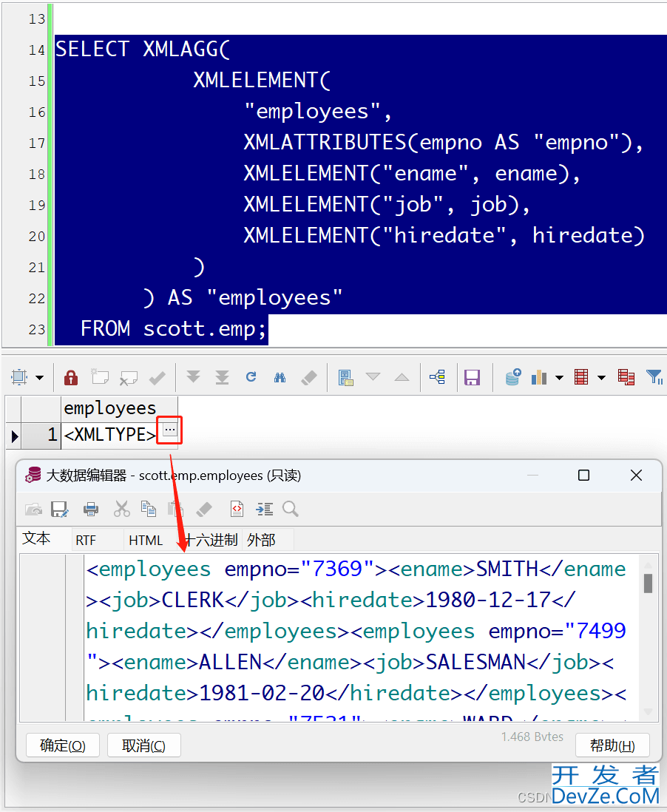Open the red grid dropdown arrow
Screen dimensions: 667x812
[601, 377]
